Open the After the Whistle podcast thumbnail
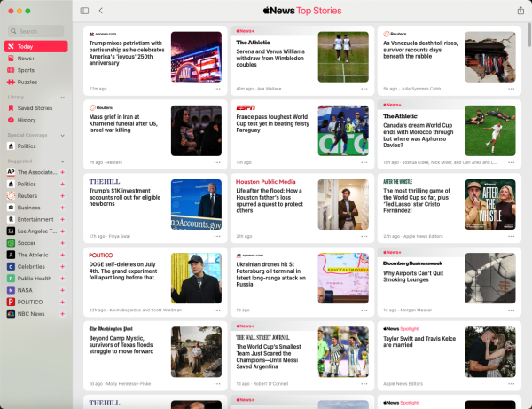 pos(490,204)
